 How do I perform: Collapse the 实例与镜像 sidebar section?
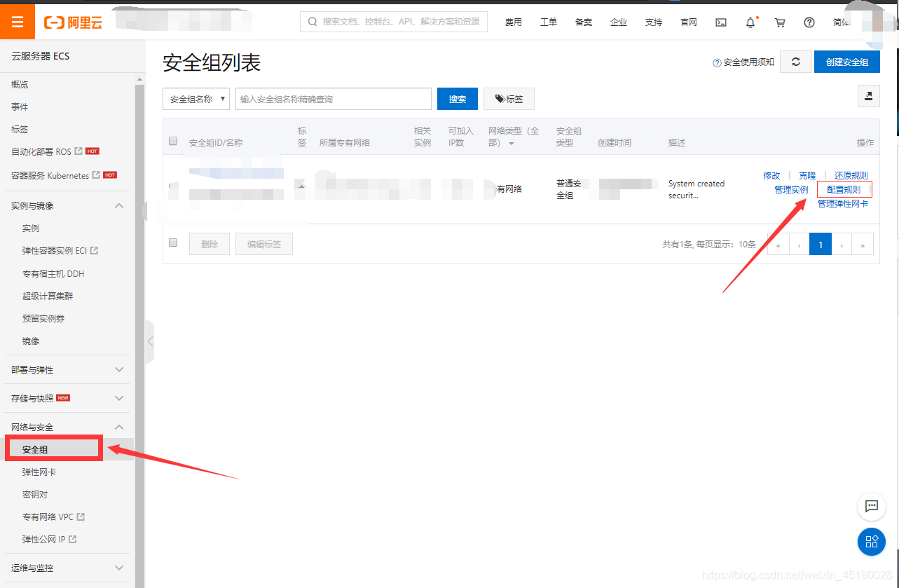click(x=119, y=205)
